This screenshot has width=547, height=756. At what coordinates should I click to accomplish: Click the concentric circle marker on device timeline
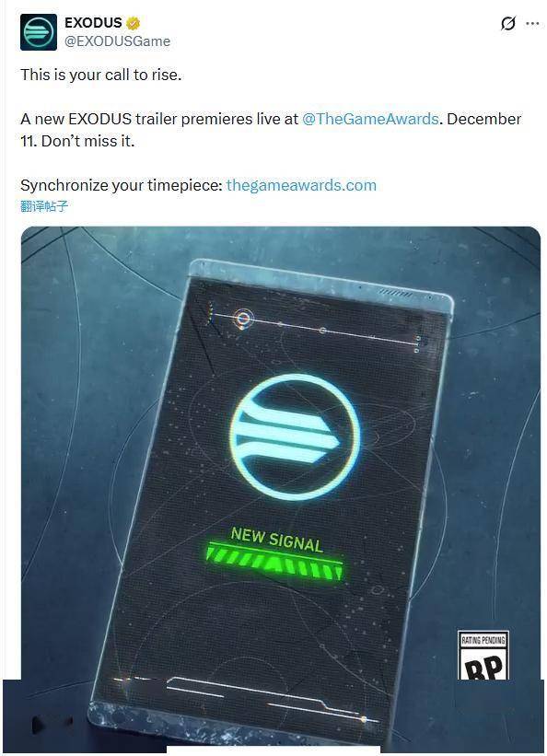pyautogui.click(x=243, y=319)
